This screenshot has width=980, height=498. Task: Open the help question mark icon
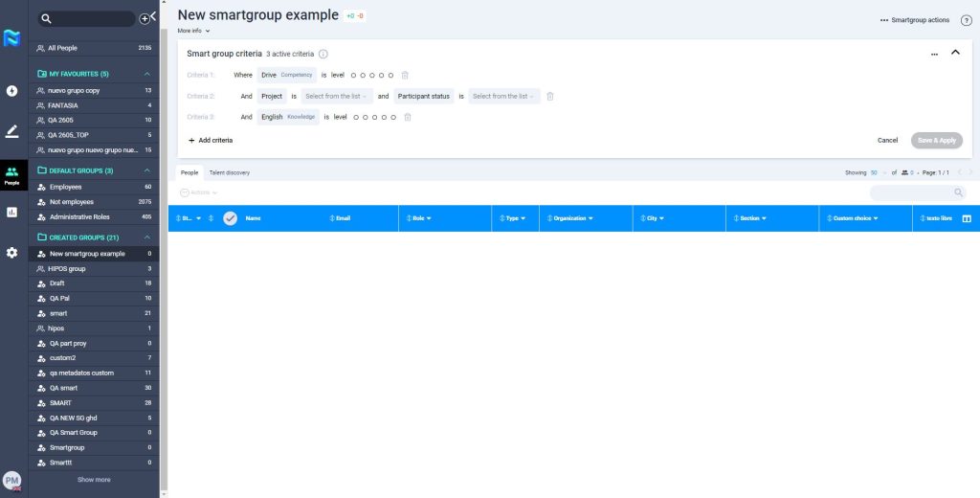(966, 20)
